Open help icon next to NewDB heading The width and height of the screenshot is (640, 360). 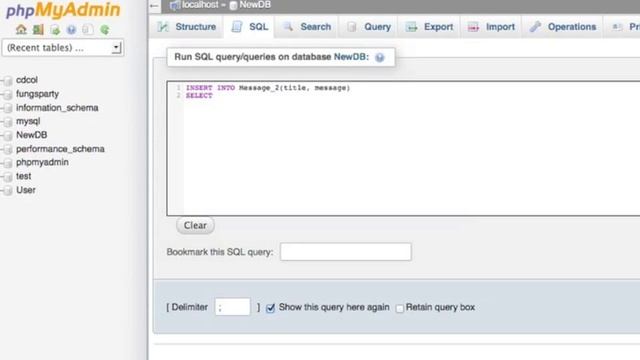[380, 58]
